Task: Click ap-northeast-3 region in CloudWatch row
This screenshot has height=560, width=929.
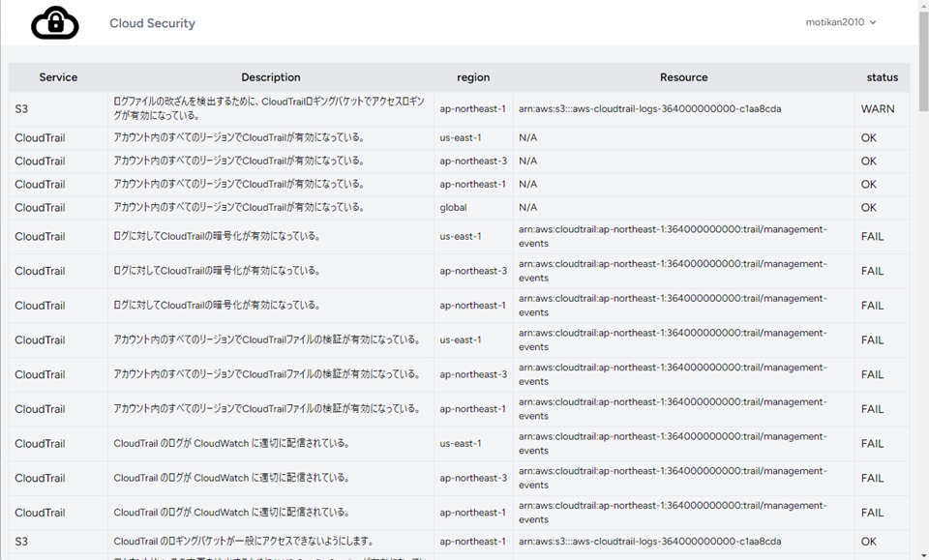Action: point(473,479)
